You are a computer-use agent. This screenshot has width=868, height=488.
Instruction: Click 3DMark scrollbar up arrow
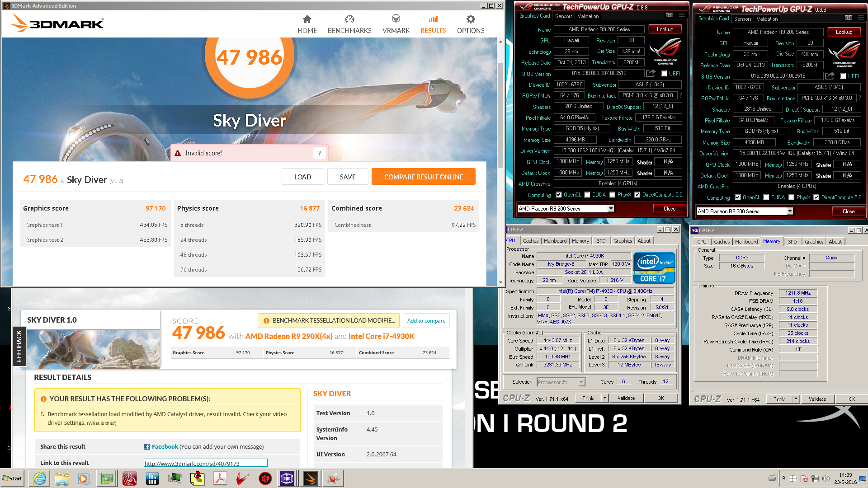point(500,42)
